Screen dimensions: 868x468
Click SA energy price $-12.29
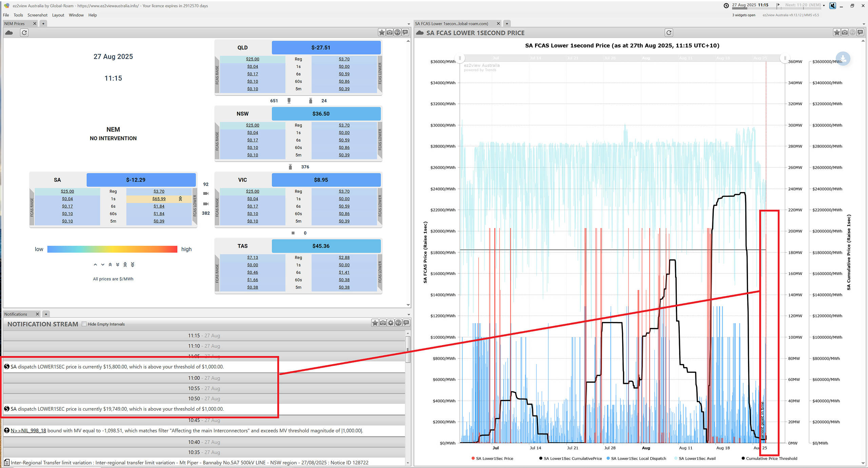(x=141, y=180)
